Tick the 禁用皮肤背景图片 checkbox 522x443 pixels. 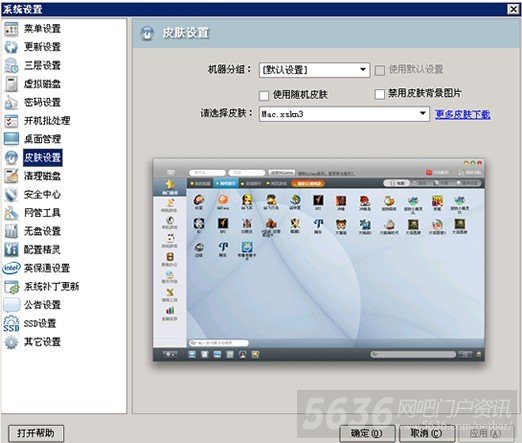pyautogui.click(x=379, y=94)
